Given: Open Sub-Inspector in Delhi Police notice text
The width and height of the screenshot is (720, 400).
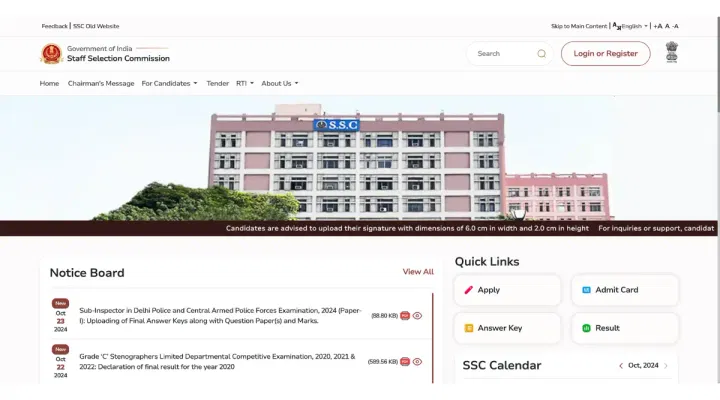Looking at the screenshot, I should (x=220, y=315).
